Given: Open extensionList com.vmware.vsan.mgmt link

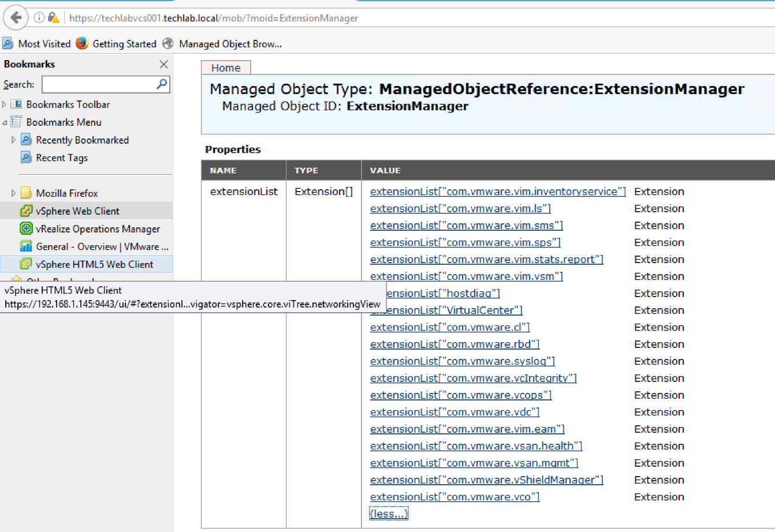Looking at the screenshot, I should pyautogui.click(x=474, y=463).
